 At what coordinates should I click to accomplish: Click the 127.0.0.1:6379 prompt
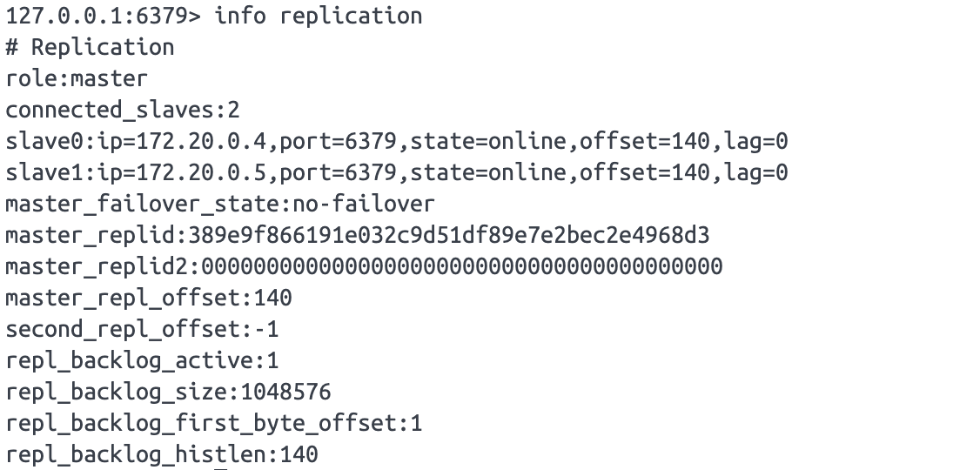[x=103, y=17]
